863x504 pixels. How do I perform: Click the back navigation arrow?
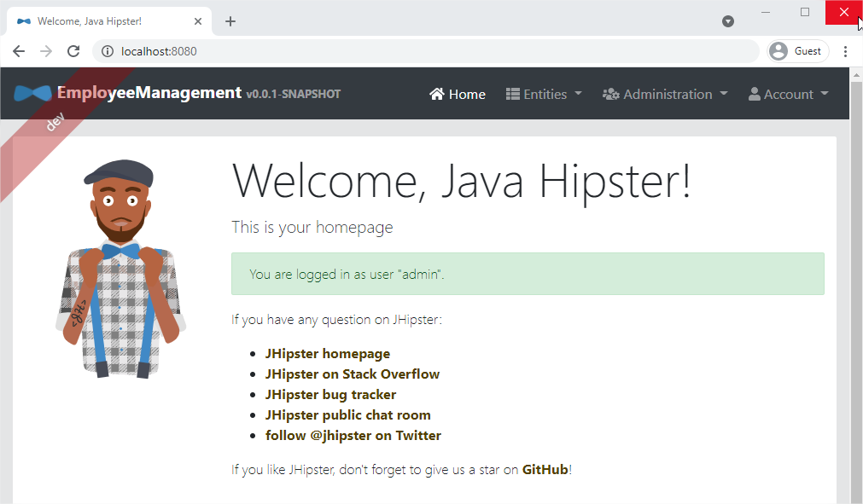coord(19,51)
